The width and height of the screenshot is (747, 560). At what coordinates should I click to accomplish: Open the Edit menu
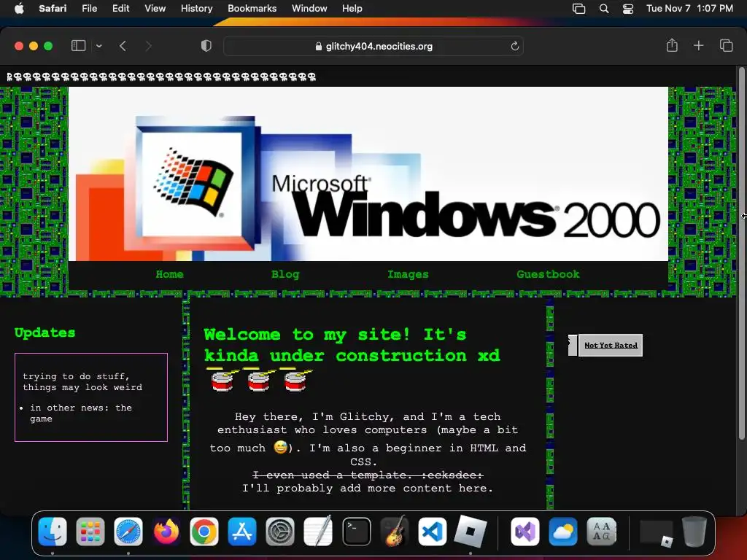[120, 8]
